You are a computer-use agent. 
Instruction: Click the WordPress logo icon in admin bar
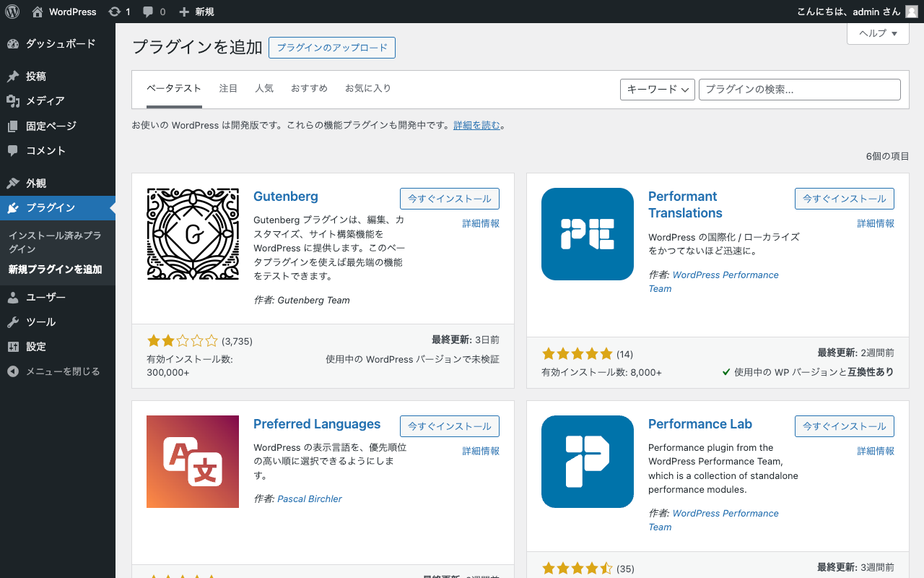tap(12, 12)
